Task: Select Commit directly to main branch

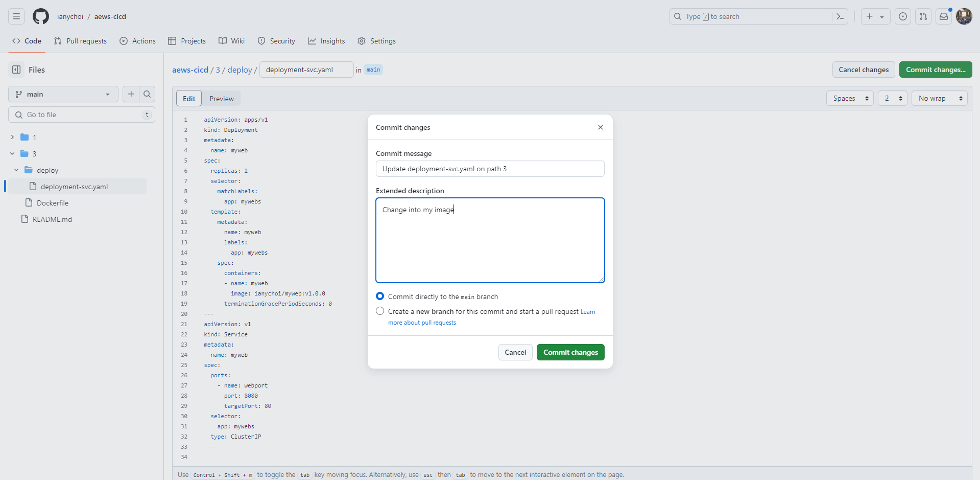Action: [x=380, y=296]
